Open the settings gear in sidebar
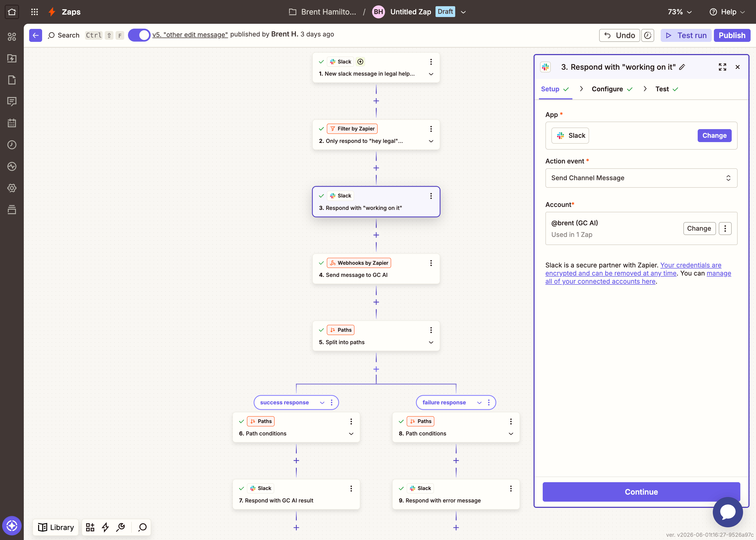The height and width of the screenshot is (540, 756). 12,188
